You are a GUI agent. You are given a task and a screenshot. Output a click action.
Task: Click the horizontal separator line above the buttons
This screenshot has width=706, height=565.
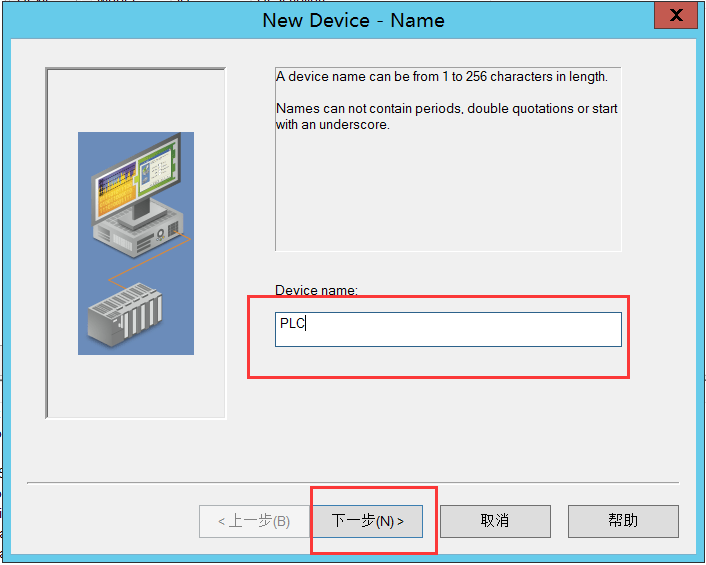click(x=353, y=483)
